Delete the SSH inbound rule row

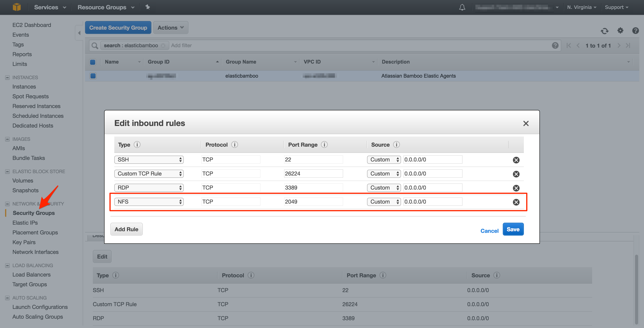coord(516,160)
